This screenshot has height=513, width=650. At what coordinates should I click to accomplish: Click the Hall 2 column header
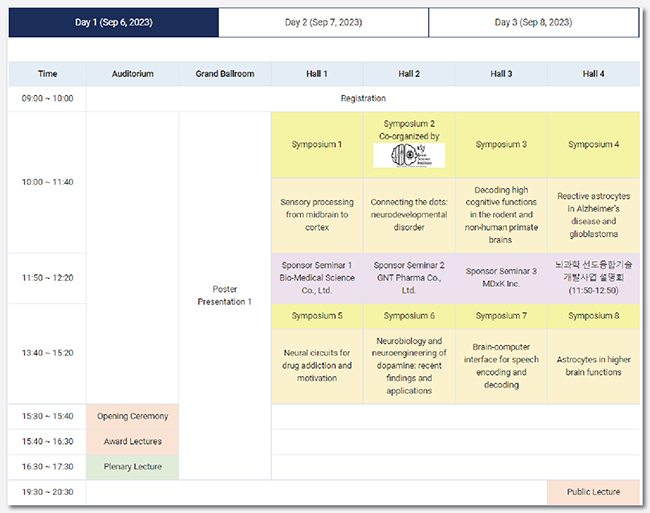409,74
